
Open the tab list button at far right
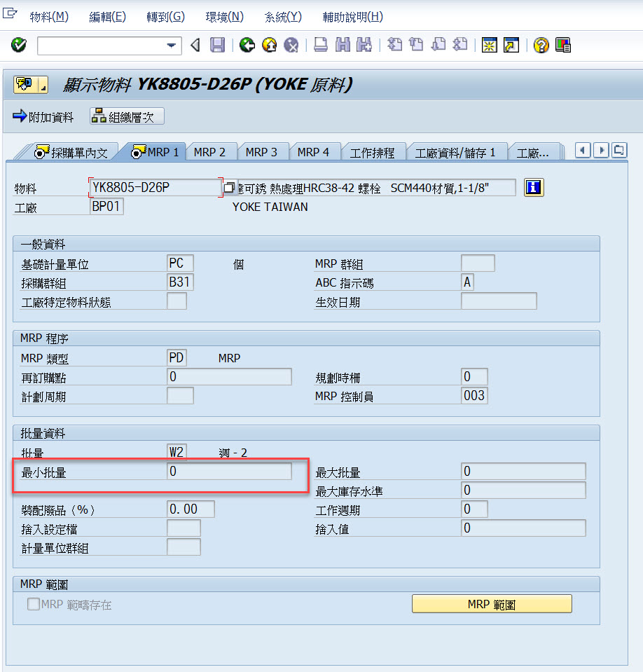click(x=618, y=150)
